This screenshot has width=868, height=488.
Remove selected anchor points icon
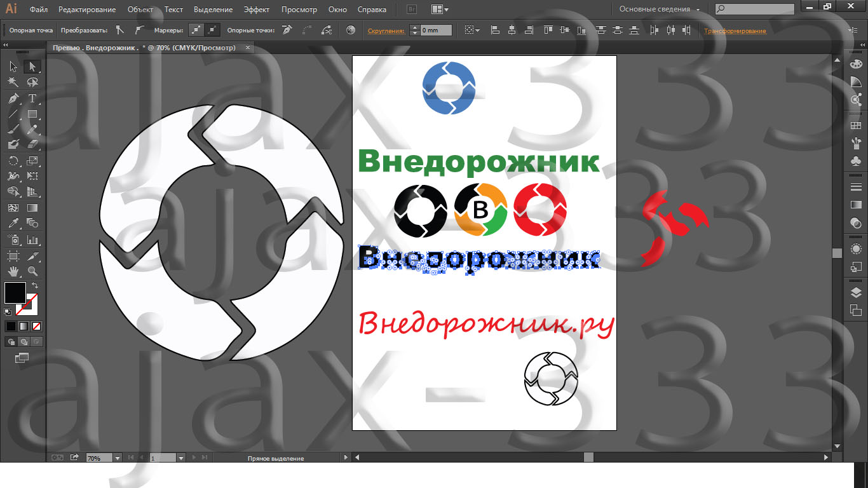[287, 30]
